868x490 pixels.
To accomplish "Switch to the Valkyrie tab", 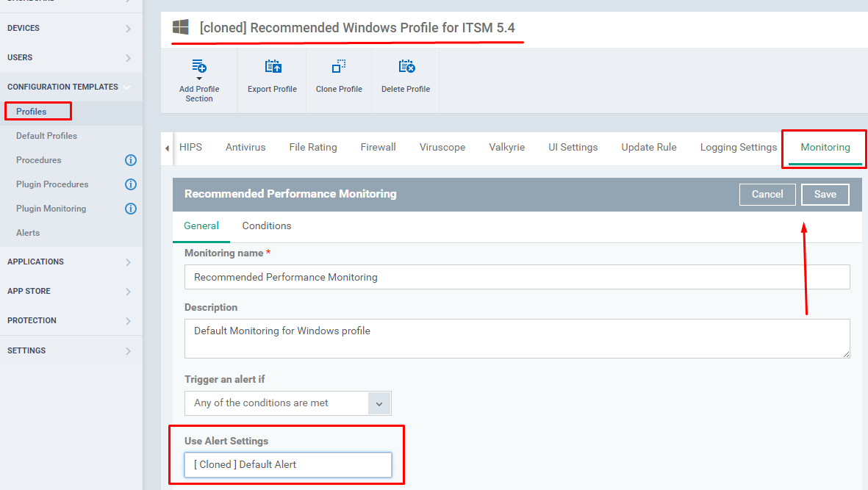I will pyautogui.click(x=506, y=147).
